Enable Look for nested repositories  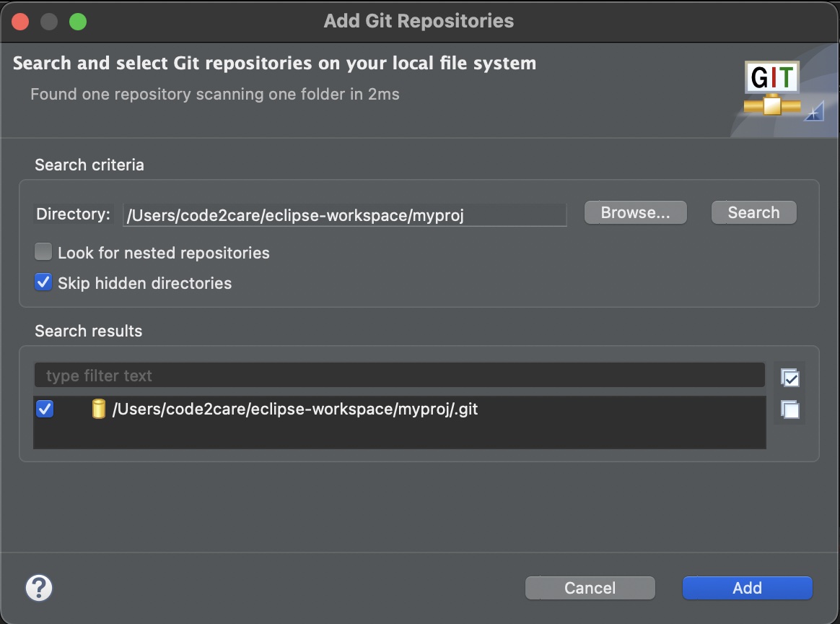pyautogui.click(x=44, y=252)
